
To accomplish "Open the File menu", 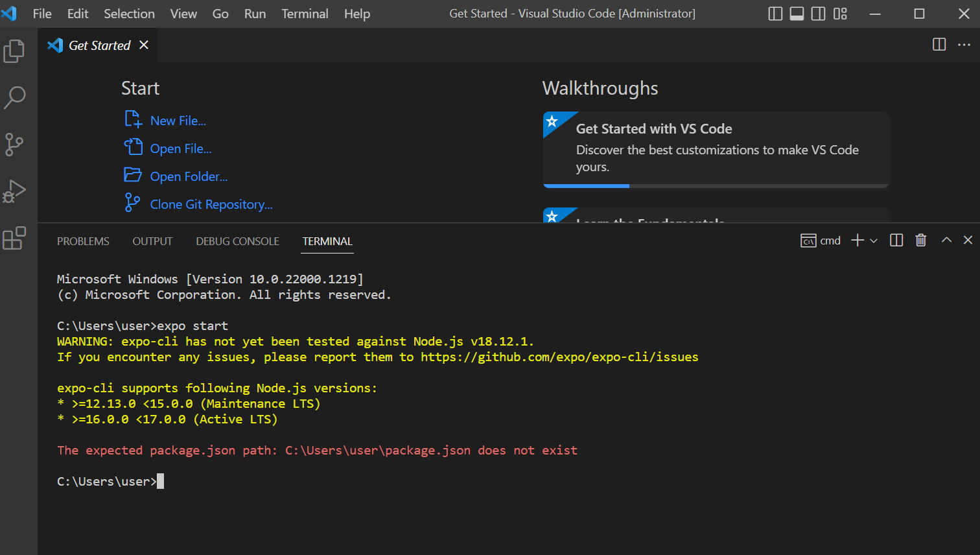I will point(42,14).
